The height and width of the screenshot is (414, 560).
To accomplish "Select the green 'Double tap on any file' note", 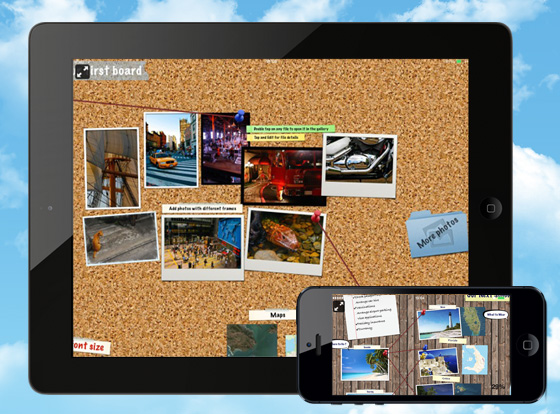I will (291, 129).
